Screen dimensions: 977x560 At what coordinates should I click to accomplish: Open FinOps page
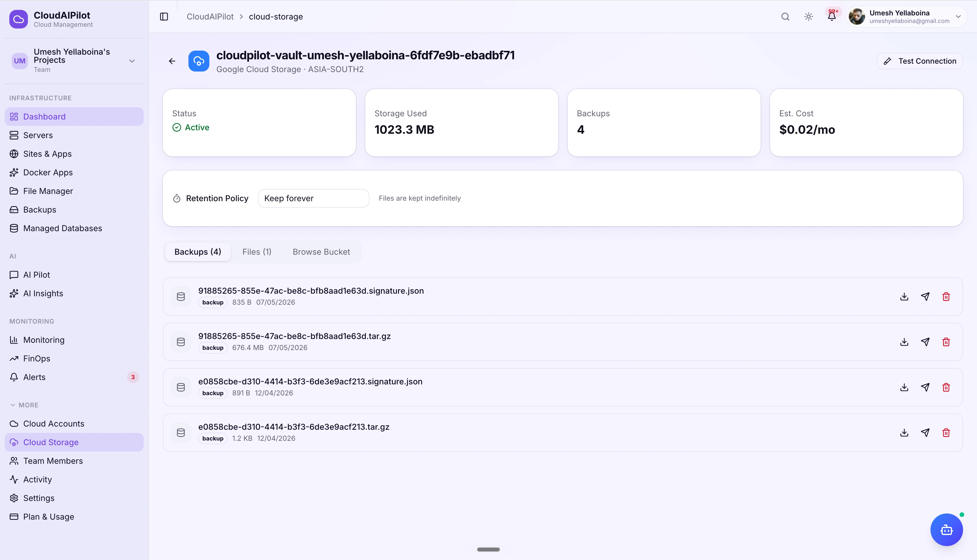74,359
